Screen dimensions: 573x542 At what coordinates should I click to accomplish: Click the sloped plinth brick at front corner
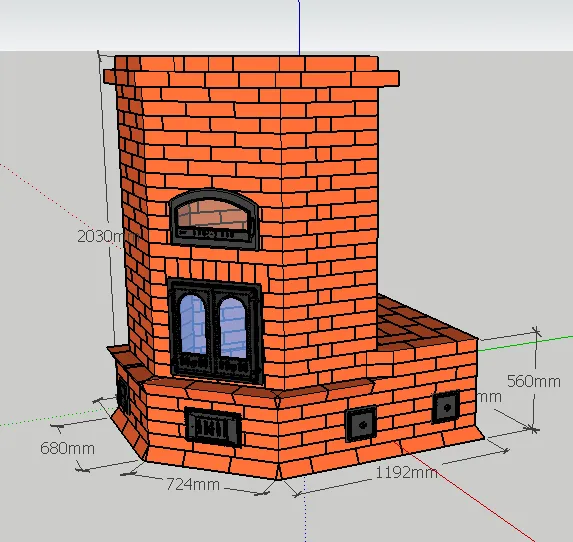[278, 471]
